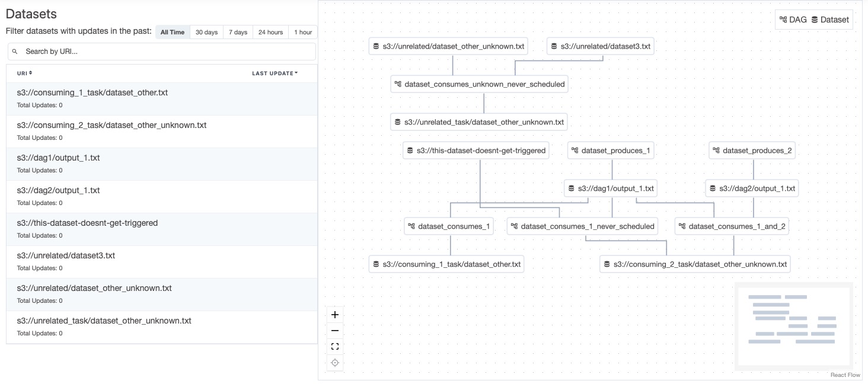Click the fit view icon in graph controls
The width and height of the screenshot is (868, 384).
tap(335, 346)
